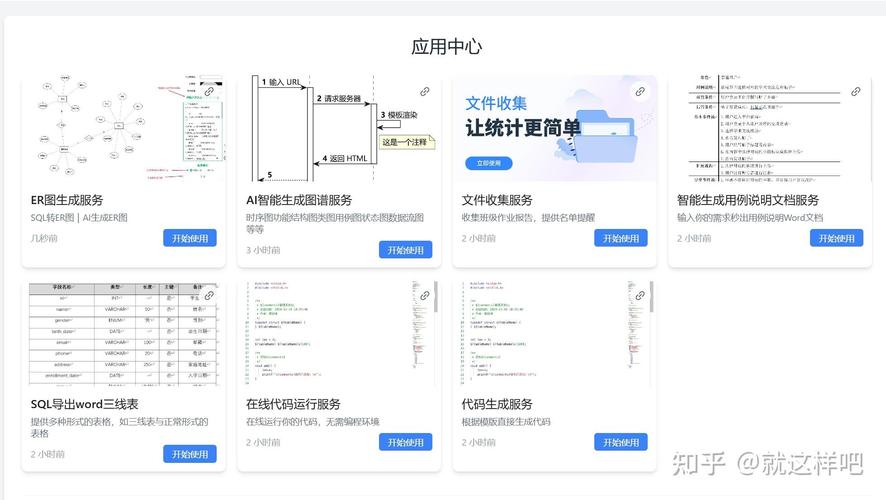Click the 智能生成用例说明文档服务 title
Screen dimensions: 886x500
pos(748,200)
